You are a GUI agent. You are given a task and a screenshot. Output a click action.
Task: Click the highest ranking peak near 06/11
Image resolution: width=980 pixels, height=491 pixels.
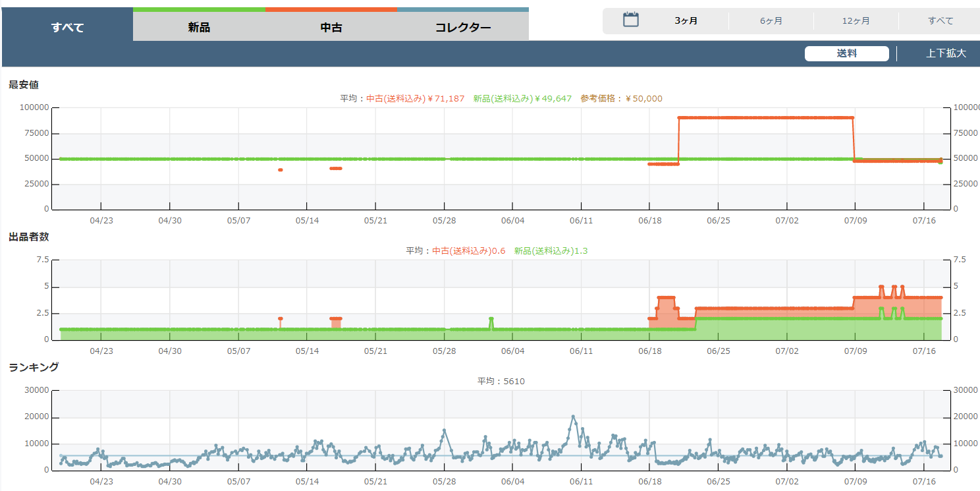573,417
